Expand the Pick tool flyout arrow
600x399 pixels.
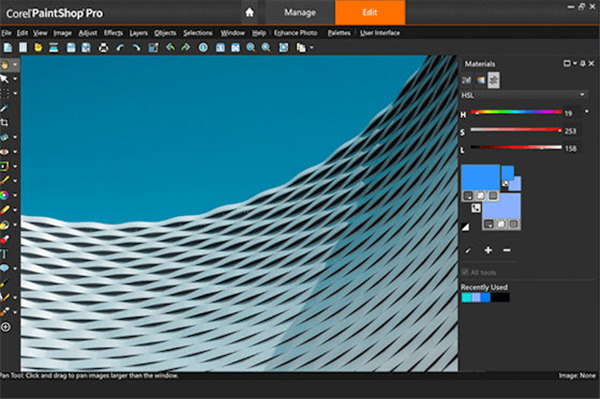tap(15, 79)
